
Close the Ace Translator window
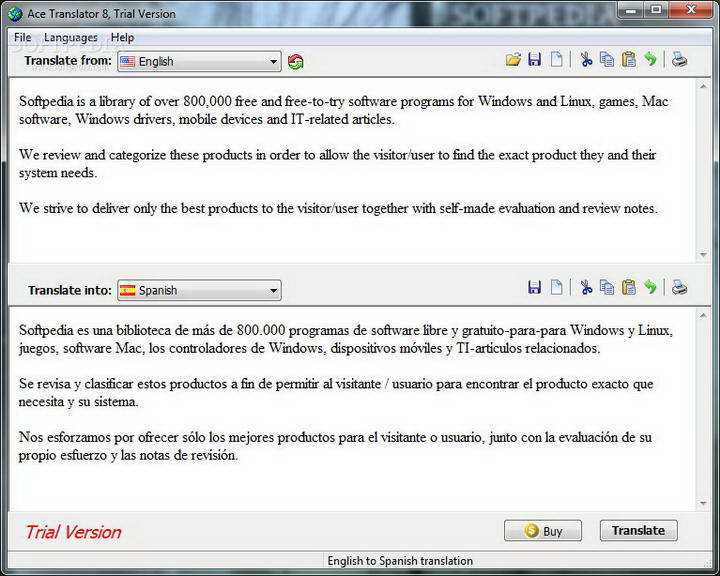(x=691, y=10)
